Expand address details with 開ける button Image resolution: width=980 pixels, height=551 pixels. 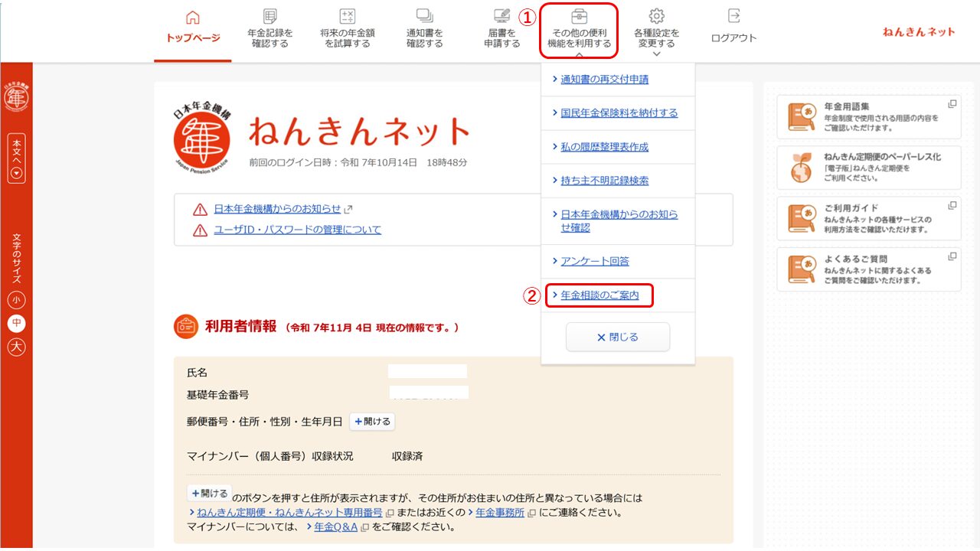(372, 422)
